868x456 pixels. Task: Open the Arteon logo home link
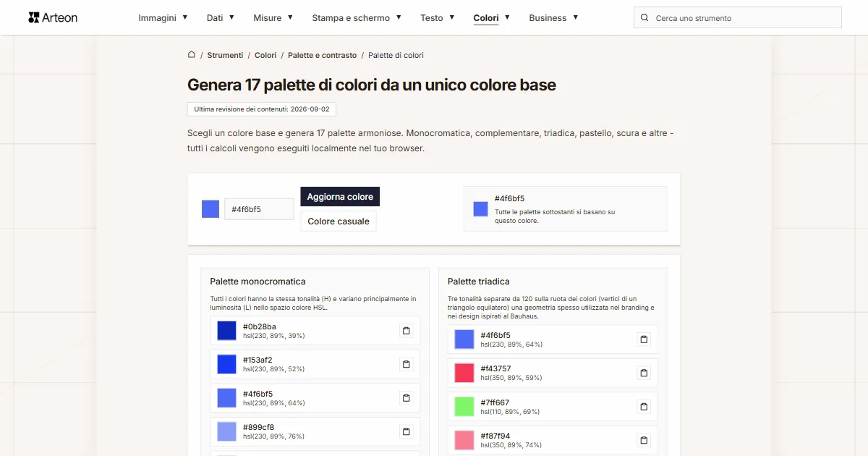53,17
